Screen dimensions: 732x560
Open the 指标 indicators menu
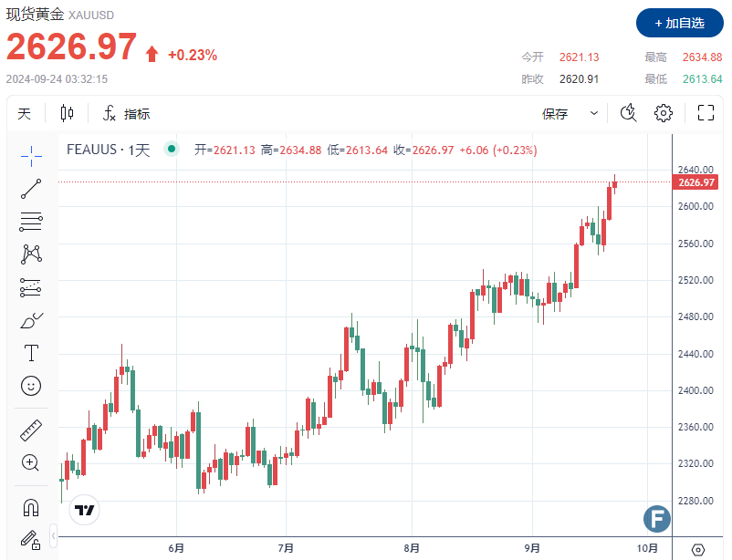click(126, 114)
